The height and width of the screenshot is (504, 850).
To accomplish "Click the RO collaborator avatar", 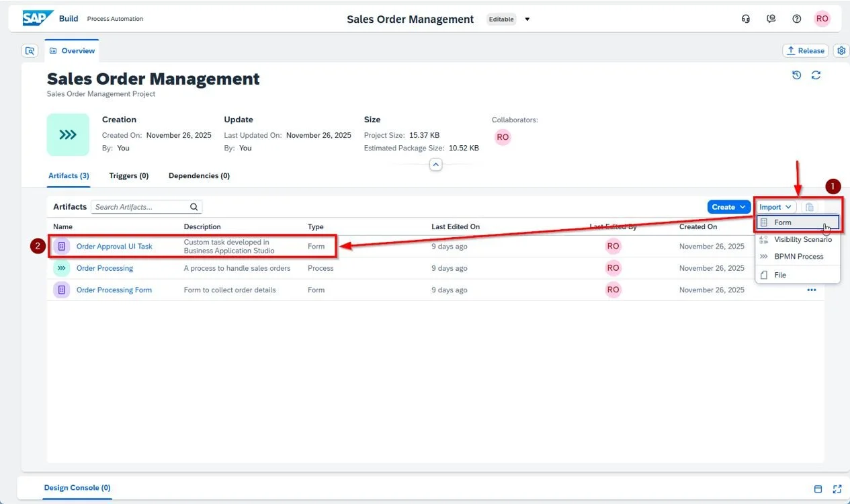I will [503, 137].
